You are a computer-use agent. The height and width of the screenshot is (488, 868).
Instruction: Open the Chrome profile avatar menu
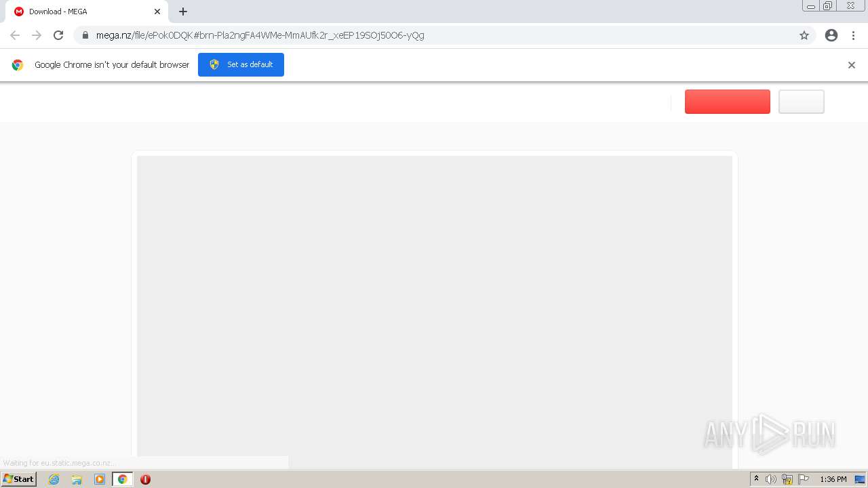(831, 35)
